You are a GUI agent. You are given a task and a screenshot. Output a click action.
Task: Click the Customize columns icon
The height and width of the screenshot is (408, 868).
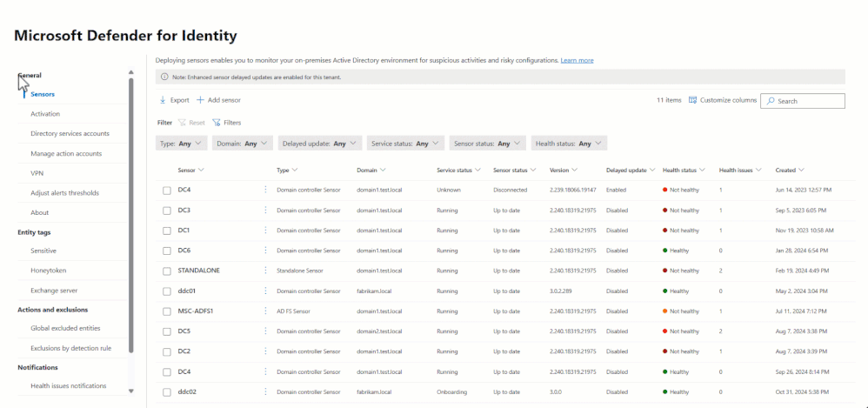coord(692,100)
